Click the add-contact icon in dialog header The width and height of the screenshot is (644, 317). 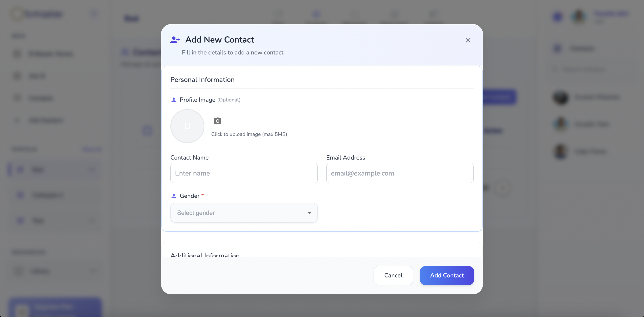[x=175, y=40]
